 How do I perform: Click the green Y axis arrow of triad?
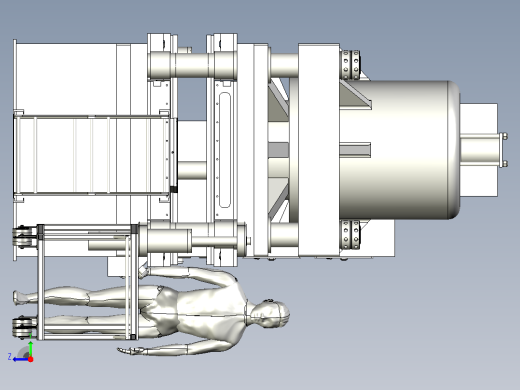click(31, 349)
